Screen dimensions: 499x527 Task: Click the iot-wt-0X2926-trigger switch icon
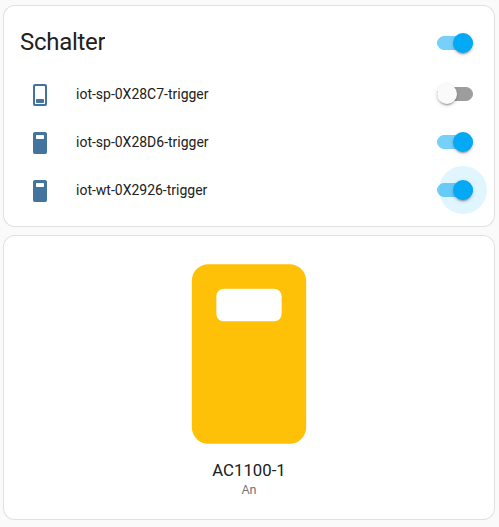coord(40,191)
